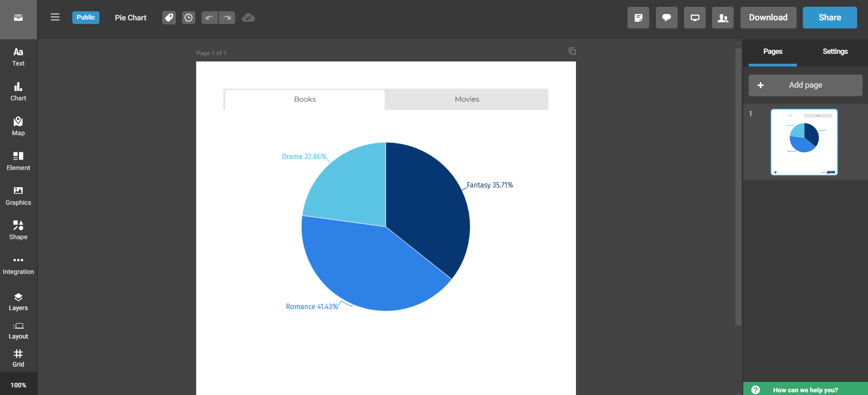The width and height of the screenshot is (868, 395).
Task: Open the hamburger main menu
Action: pyautogui.click(x=55, y=17)
